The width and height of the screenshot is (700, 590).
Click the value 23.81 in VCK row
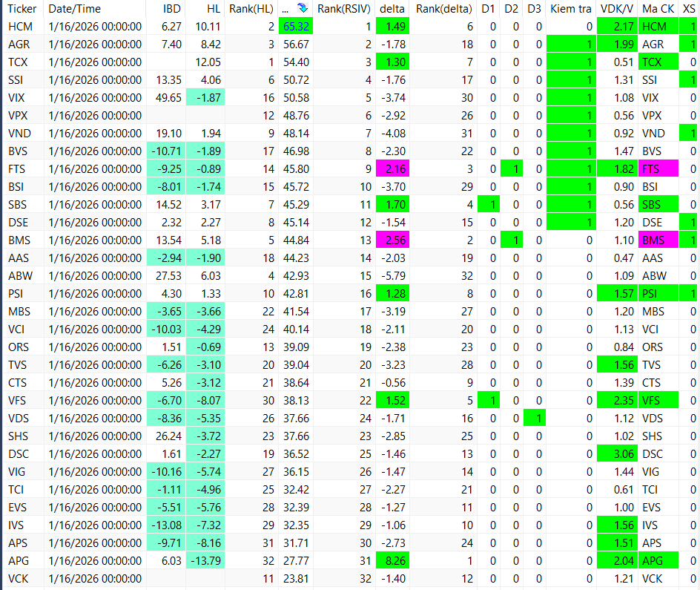(296, 578)
